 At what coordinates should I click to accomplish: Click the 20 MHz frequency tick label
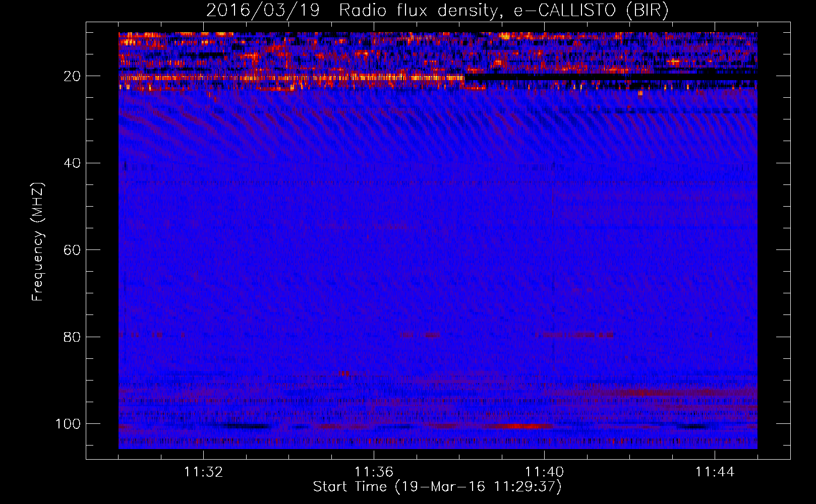pos(72,76)
